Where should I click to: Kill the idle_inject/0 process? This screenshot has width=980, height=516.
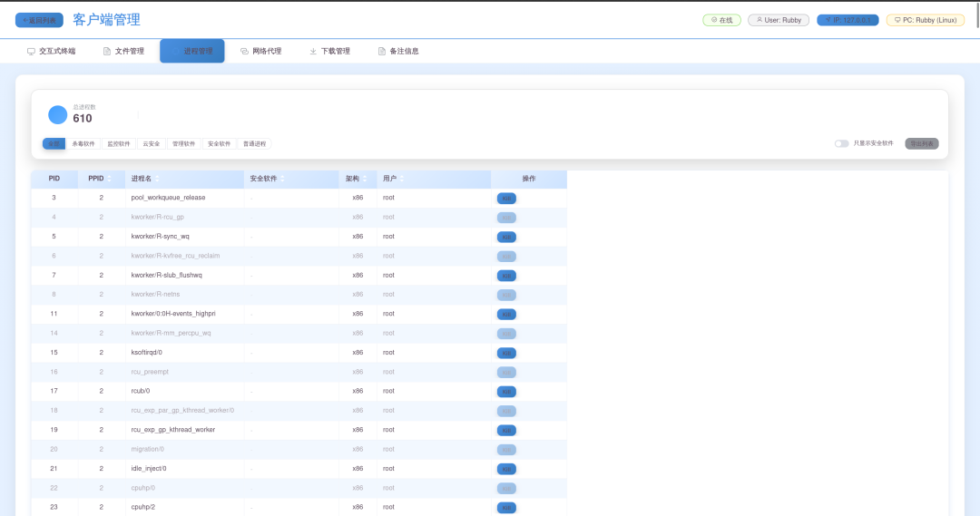(x=506, y=470)
